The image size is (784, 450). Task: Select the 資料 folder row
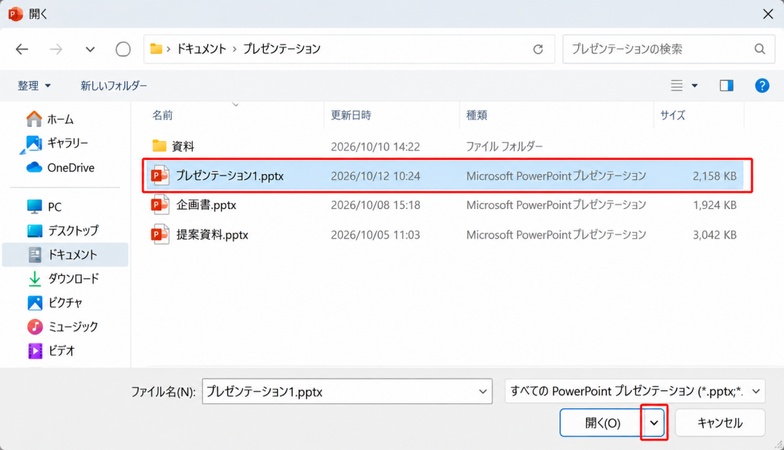[447, 146]
